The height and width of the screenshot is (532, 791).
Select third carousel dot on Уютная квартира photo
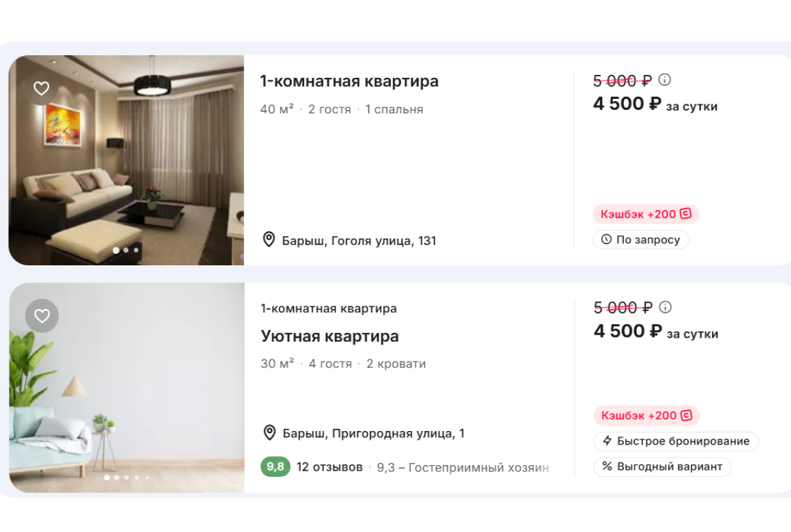pyautogui.click(x=126, y=477)
